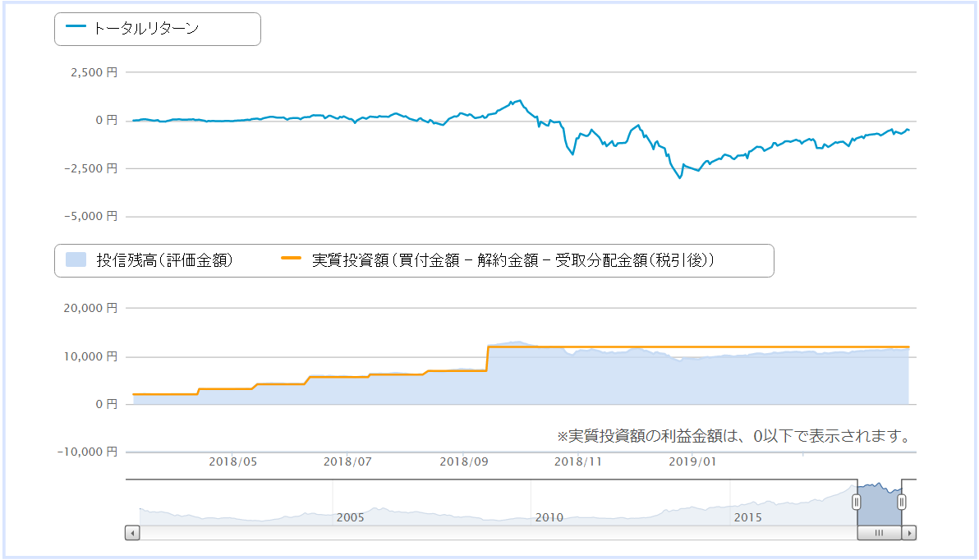Click the navigator area near 2010
The width and height of the screenshot is (979, 560).
click(x=549, y=517)
